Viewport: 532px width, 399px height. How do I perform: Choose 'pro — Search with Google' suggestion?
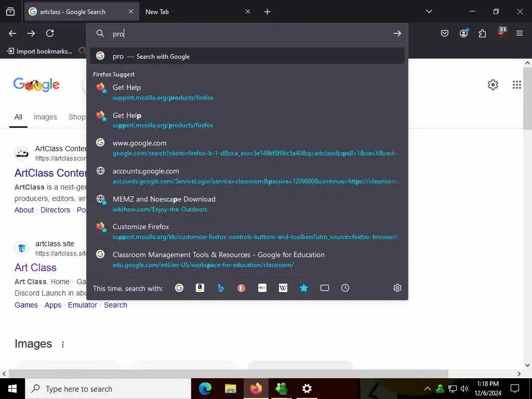coord(247,56)
